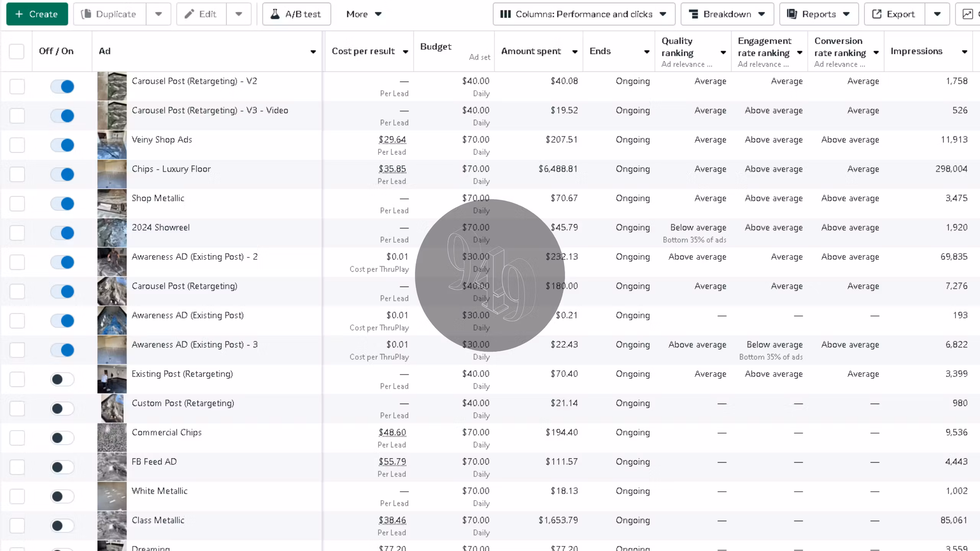Open the Export options arrow
The image size is (980, 551).
tap(937, 14)
